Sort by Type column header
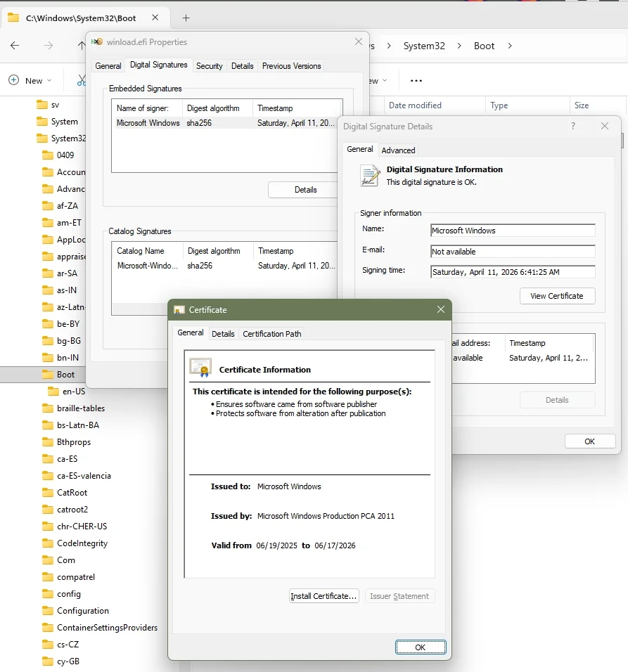 tap(527, 105)
